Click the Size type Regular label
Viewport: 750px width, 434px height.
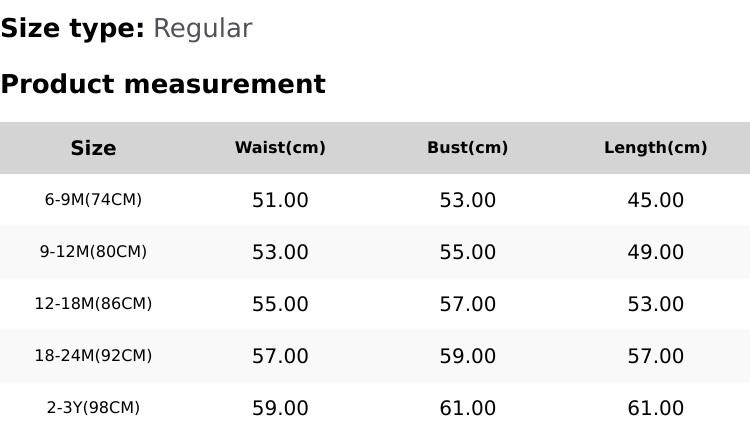[126, 29]
